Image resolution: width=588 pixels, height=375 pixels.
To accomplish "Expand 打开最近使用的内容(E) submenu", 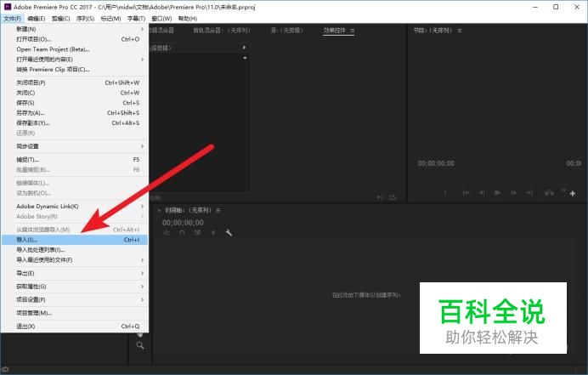I will point(75,60).
